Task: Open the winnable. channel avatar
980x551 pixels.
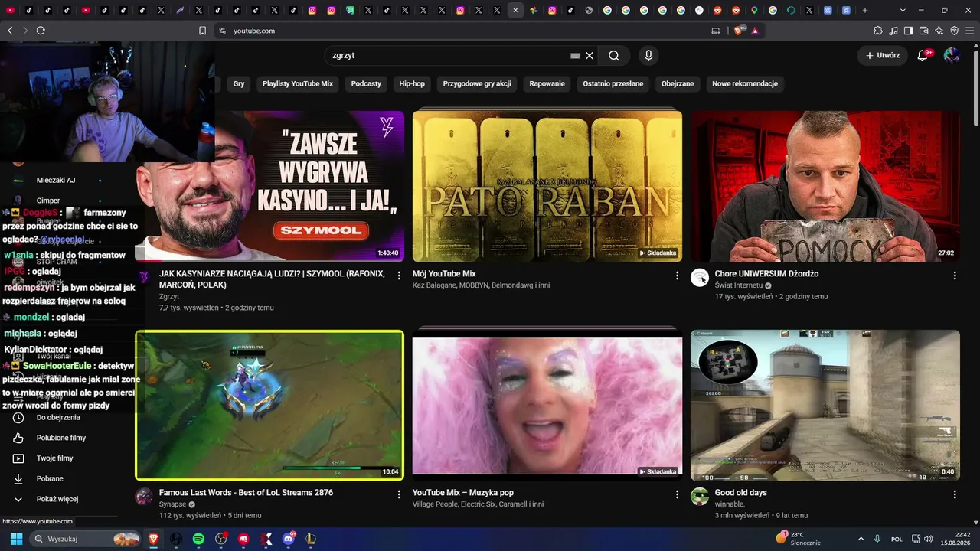Action: tap(700, 497)
